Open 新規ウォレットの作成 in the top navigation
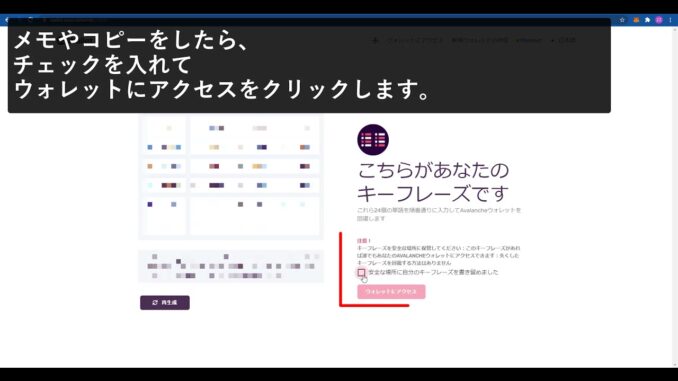 coord(480,40)
